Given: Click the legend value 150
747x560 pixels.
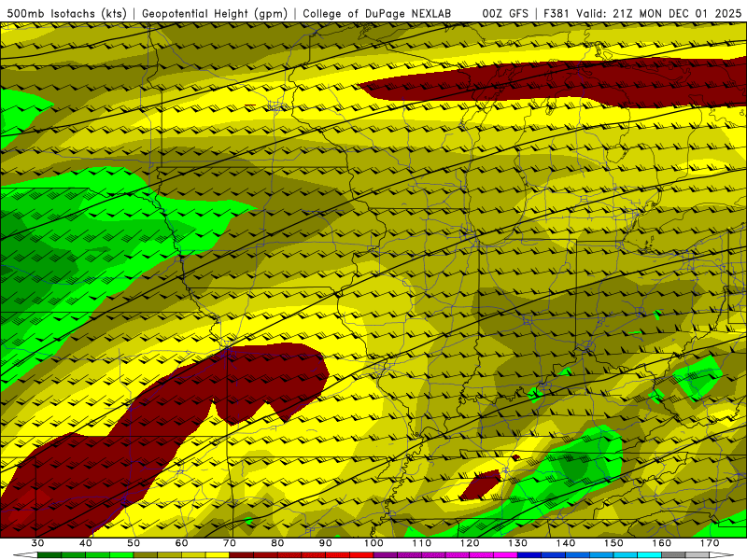Looking at the screenshot, I should point(613,543).
